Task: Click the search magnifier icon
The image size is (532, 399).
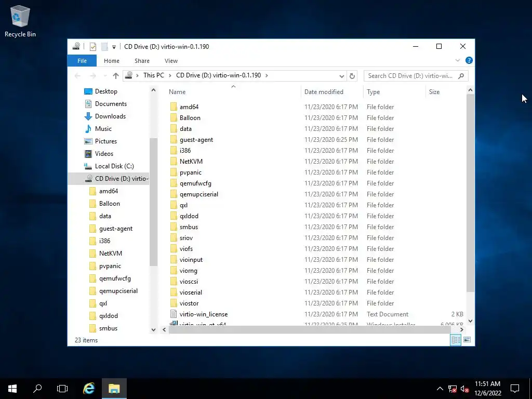Action: (x=461, y=76)
